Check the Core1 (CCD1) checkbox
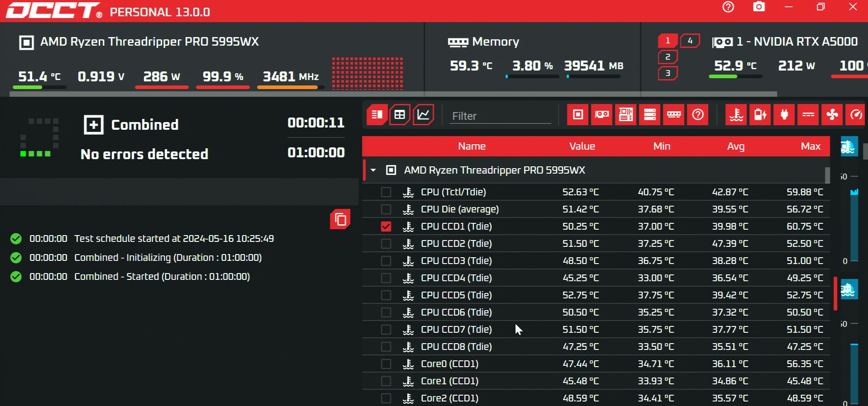This screenshot has width=868, height=406. (x=386, y=381)
